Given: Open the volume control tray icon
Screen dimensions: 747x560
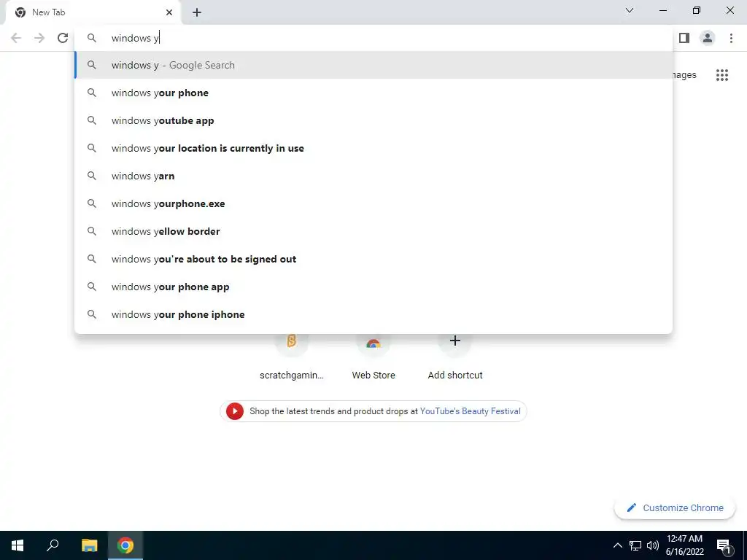Looking at the screenshot, I should [x=653, y=545].
